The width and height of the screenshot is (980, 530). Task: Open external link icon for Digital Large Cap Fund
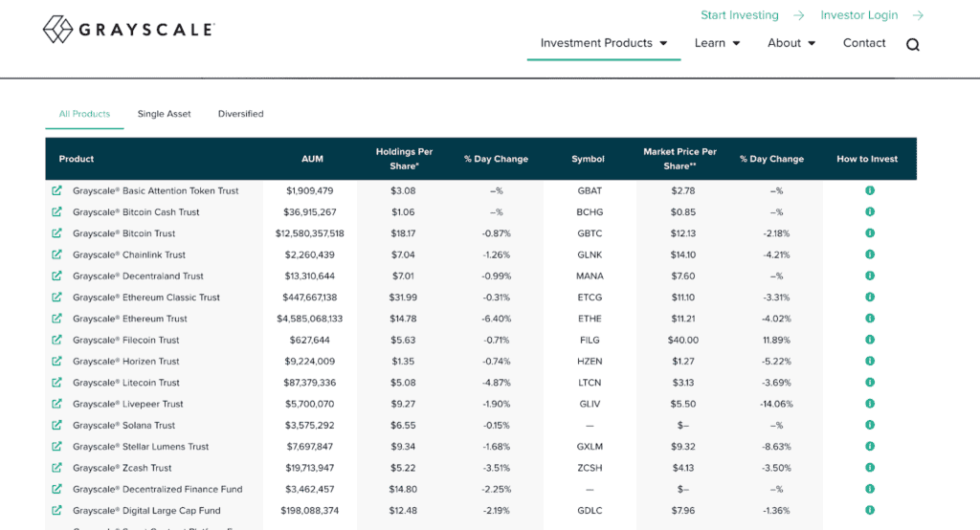(x=56, y=510)
